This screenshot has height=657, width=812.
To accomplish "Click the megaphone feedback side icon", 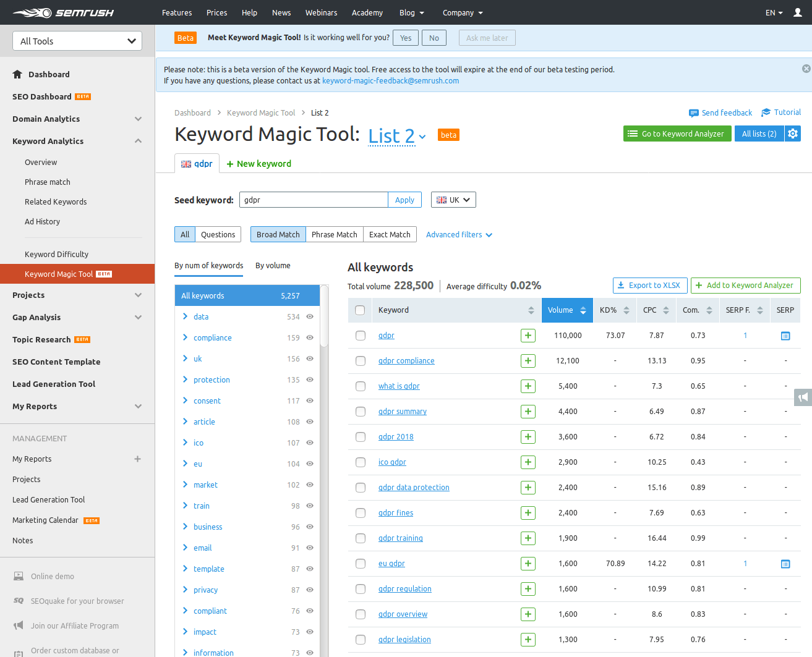I will click(x=803, y=397).
